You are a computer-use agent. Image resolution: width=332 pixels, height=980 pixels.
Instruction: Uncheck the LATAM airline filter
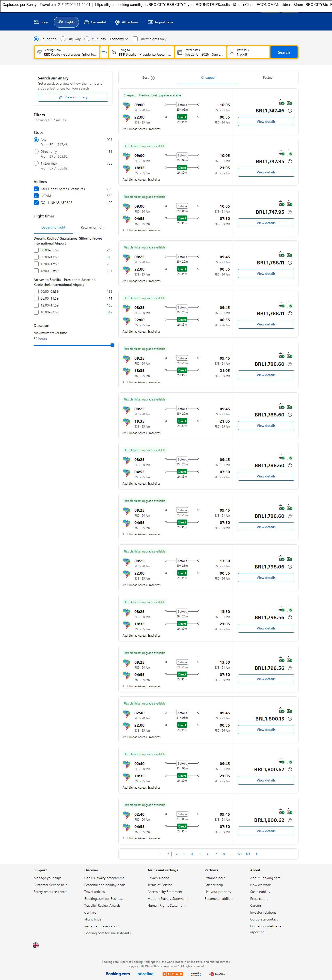[x=36, y=196]
